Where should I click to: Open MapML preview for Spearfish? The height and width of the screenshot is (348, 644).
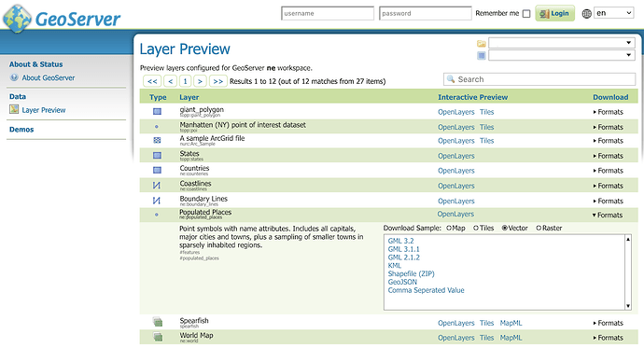coord(511,323)
